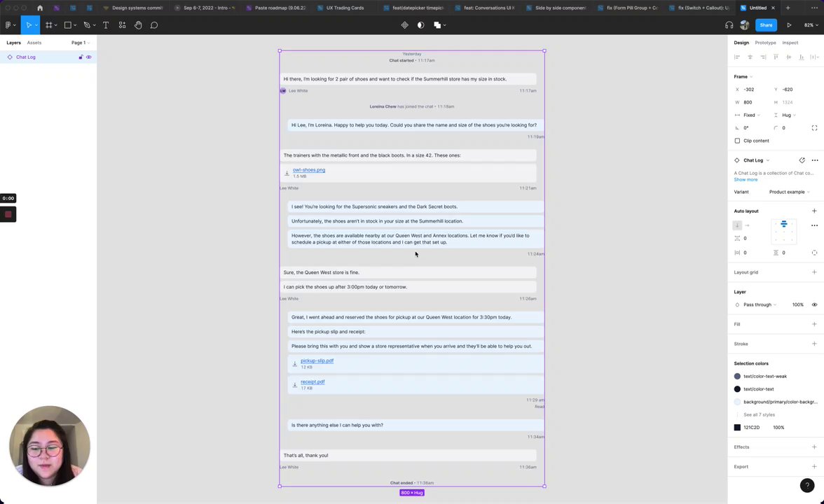This screenshot has width=824, height=504.
Task: Enable the Clip content checkbox
Action: (737, 141)
